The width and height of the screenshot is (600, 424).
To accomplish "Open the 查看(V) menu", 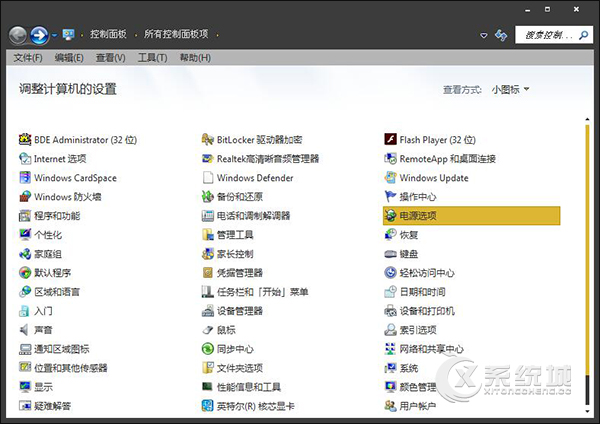I will [111, 58].
